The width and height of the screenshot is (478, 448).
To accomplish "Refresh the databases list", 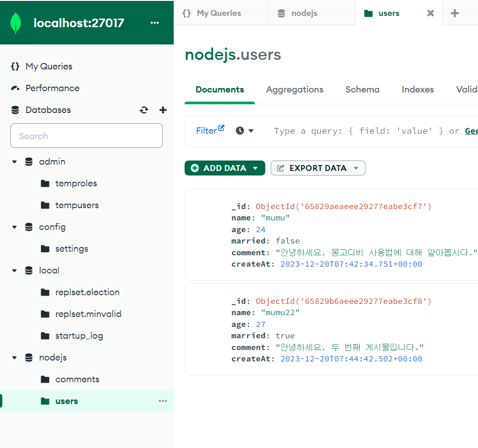I will click(144, 110).
